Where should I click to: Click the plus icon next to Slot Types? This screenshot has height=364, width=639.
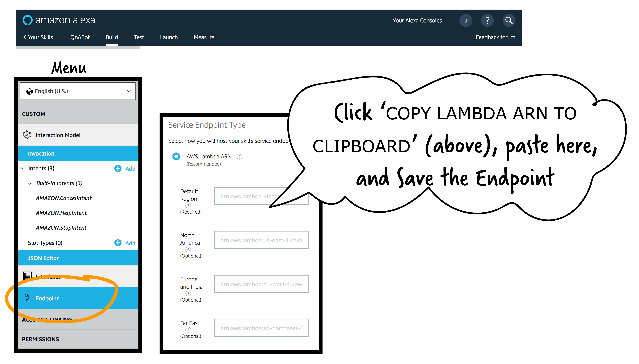pyautogui.click(x=118, y=243)
